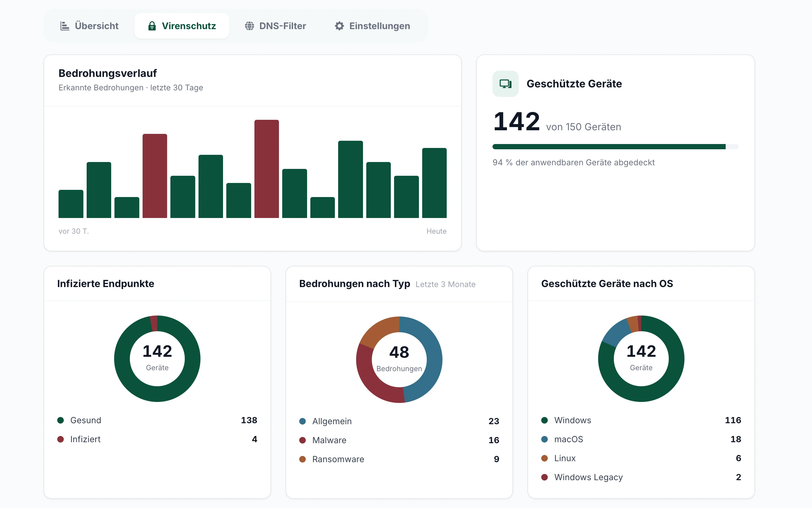Click the Gesund count 138
The width and height of the screenshot is (812, 508).
249,420
